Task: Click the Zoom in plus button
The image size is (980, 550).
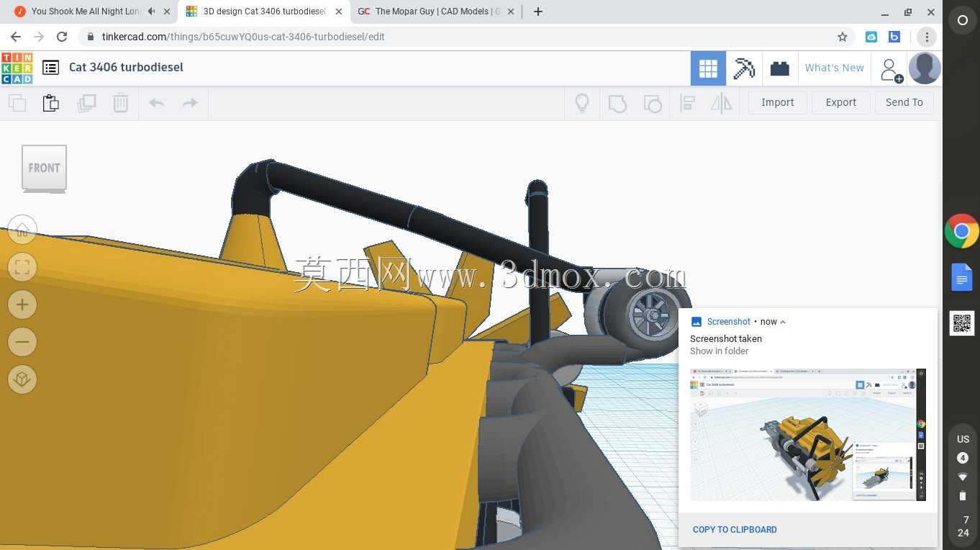Action: tap(22, 305)
